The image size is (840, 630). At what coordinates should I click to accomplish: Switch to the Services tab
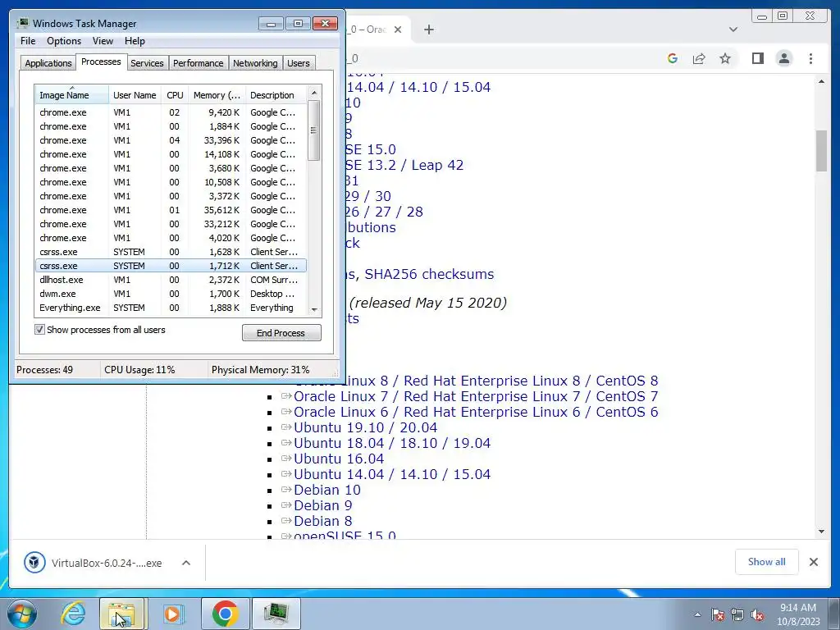point(147,62)
